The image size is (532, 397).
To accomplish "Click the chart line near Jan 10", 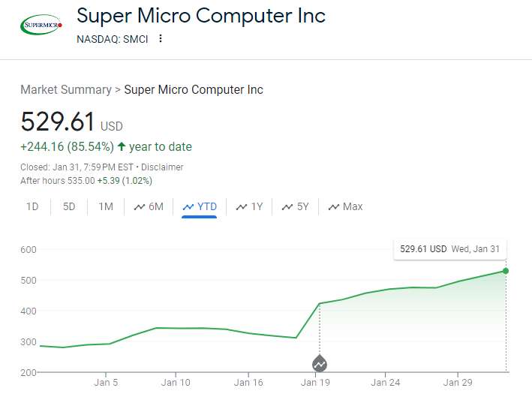I will pos(175,328).
